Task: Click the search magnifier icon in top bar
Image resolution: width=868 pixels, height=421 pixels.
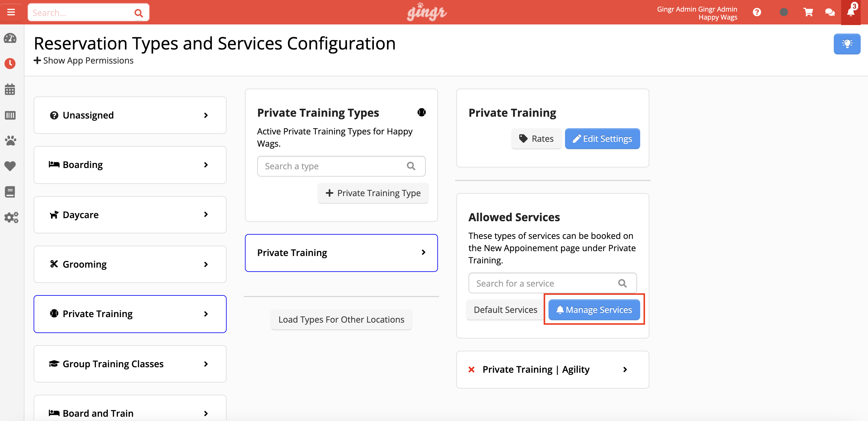Action: [x=138, y=13]
